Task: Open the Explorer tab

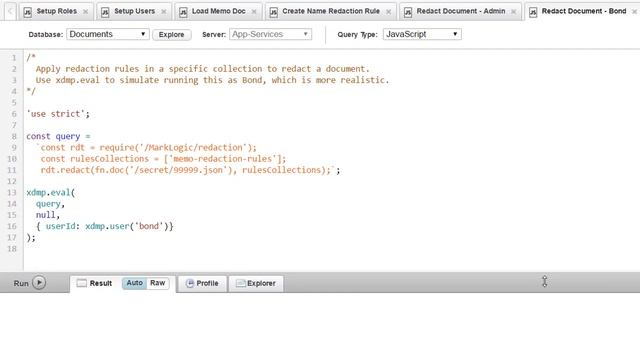Action: [256, 283]
